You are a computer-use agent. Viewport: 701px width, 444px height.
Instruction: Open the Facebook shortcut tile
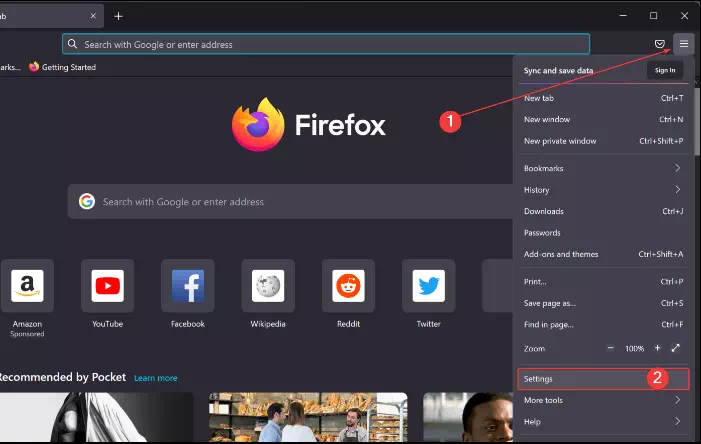coord(188,286)
